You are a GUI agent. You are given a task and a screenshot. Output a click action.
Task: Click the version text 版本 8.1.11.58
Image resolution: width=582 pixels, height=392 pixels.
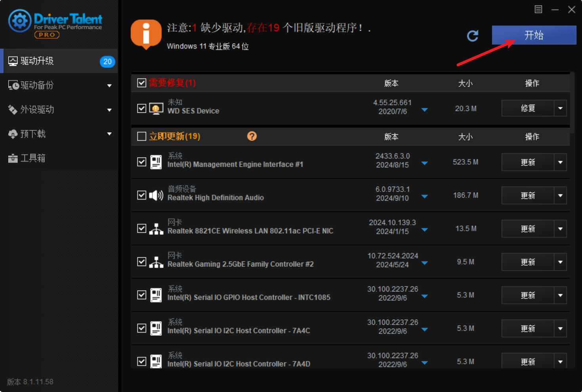point(30,382)
